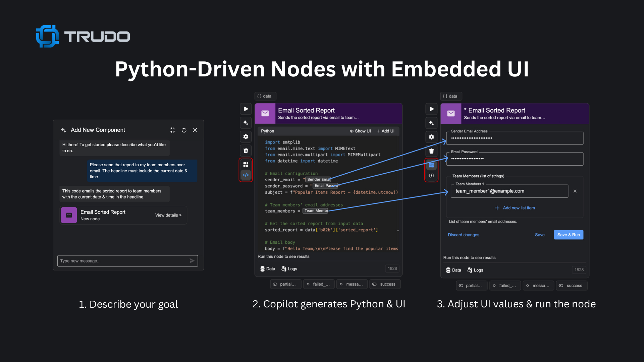
Task: Open Data tab on middle node
Action: click(268, 269)
